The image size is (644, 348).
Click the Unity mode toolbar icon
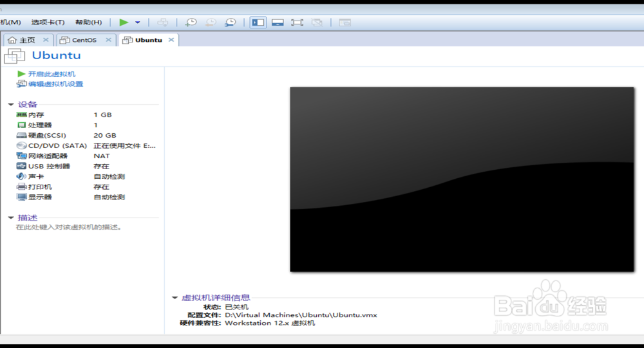click(317, 23)
